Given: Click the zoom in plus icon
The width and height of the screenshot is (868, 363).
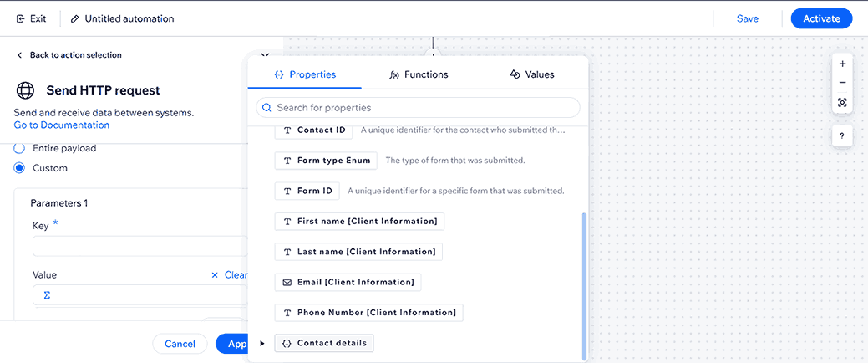Looking at the screenshot, I should pos(842,64).
